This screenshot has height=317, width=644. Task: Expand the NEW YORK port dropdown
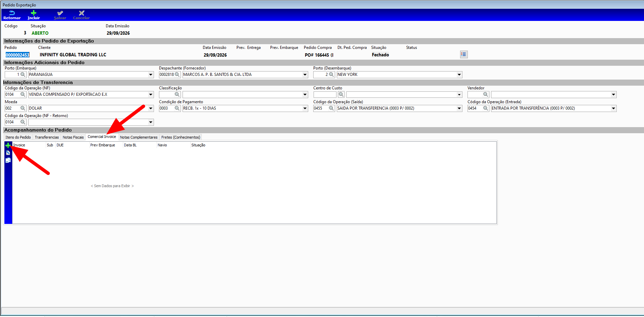459,75
